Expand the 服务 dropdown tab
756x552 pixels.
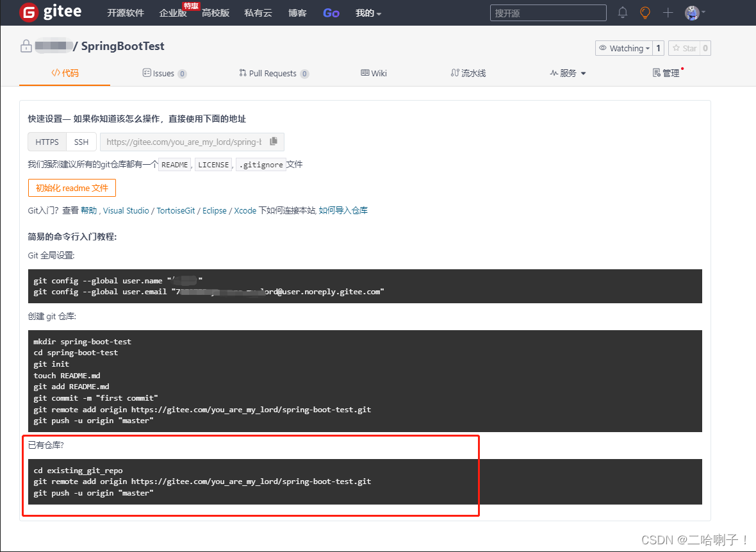pyautogui.click(x=568, y=73)
